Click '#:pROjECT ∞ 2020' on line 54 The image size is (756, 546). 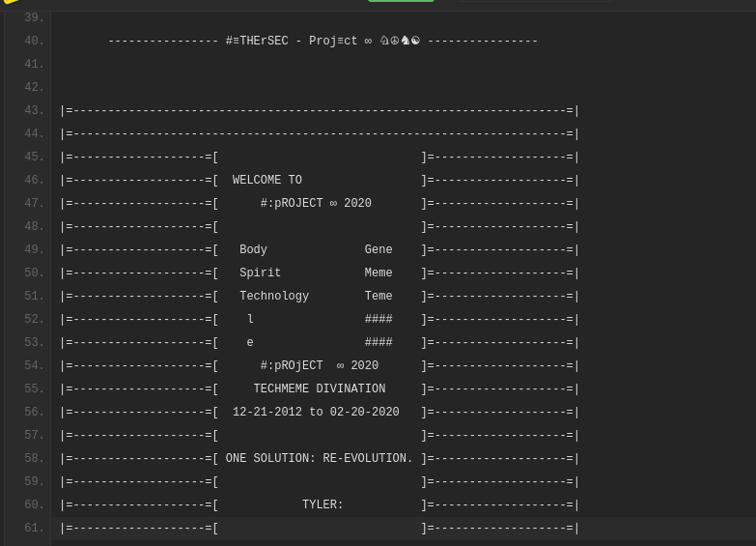tap(320, 365)
